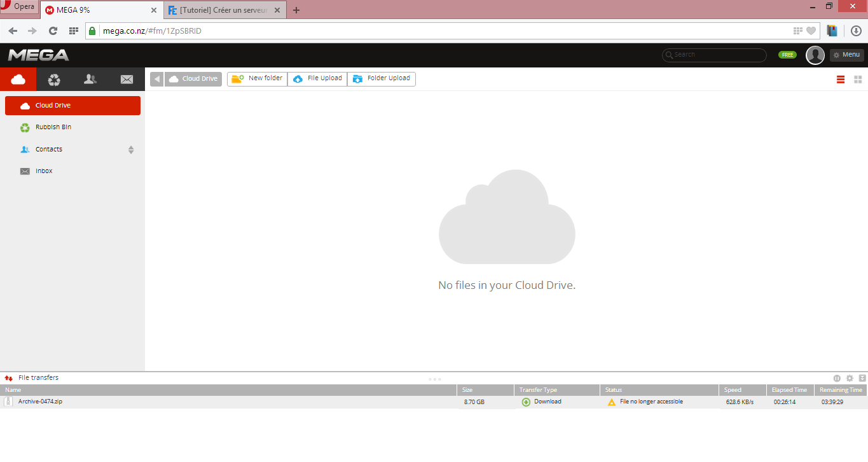The image size is (868, 462).
Task: Click the MEGA logo
Action: (38, 55)
